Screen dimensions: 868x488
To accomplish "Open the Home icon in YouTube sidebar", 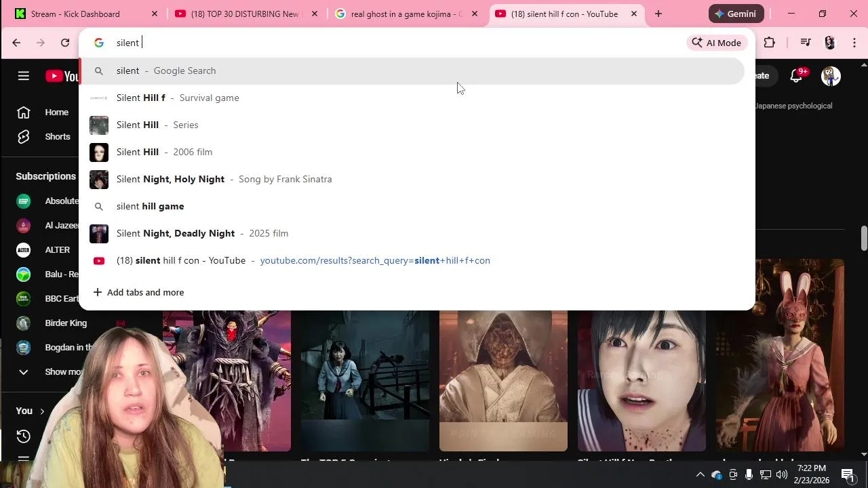I will click(x=24, y=113).
